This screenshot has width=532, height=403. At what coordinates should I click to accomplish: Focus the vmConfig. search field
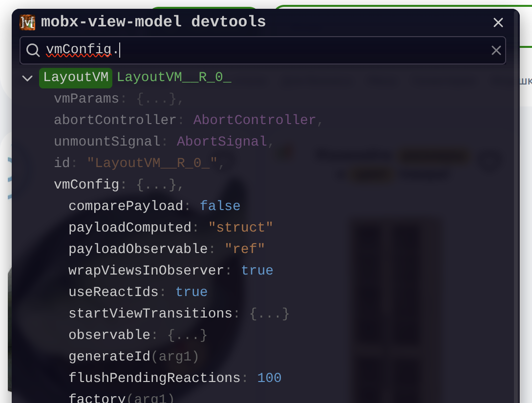point(263,50)
